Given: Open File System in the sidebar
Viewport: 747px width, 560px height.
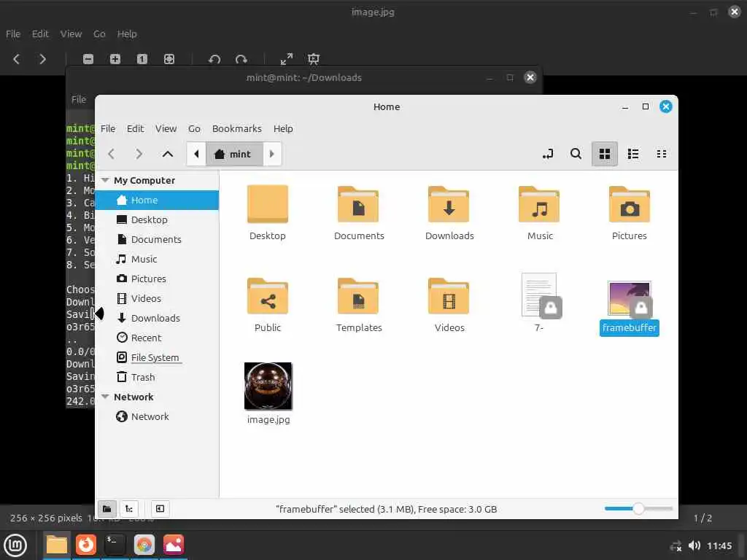Looking at the screenshot, I should tap(158, 357).
